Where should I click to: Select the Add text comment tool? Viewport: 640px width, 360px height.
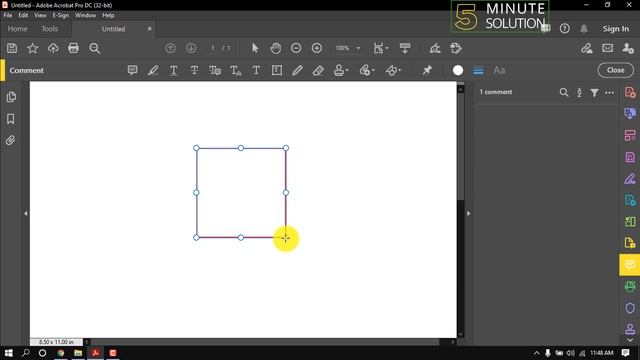(256, 70)
